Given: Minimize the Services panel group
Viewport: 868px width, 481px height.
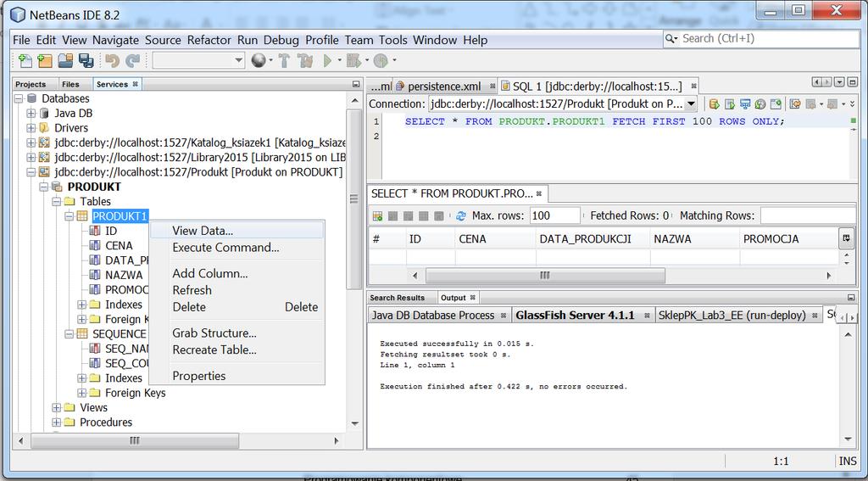Looking at the screenshot, I should (356, 84).
